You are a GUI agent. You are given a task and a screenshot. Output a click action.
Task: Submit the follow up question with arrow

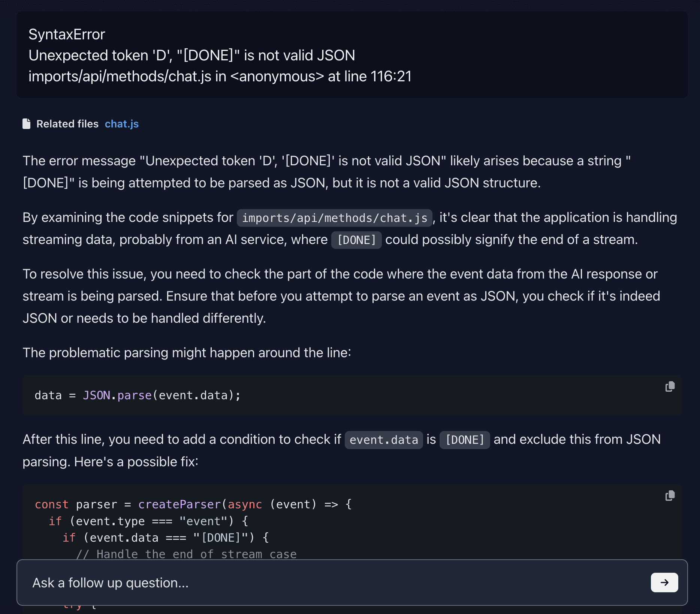coord(664,582)
